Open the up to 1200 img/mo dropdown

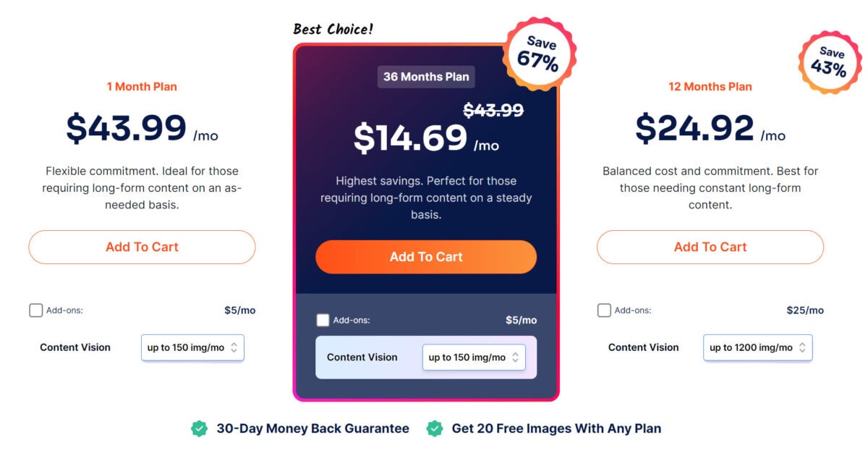(x=757, y=347)
